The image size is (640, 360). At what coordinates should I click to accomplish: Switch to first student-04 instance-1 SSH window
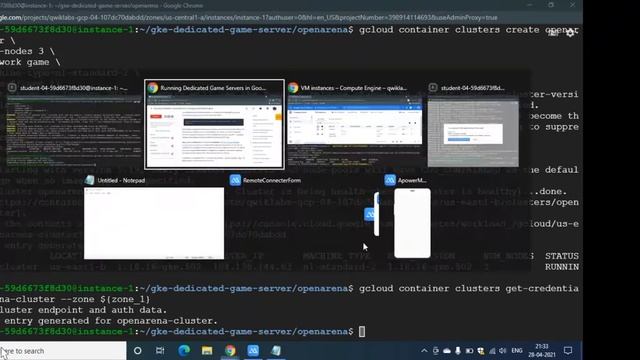pos(74,124)
